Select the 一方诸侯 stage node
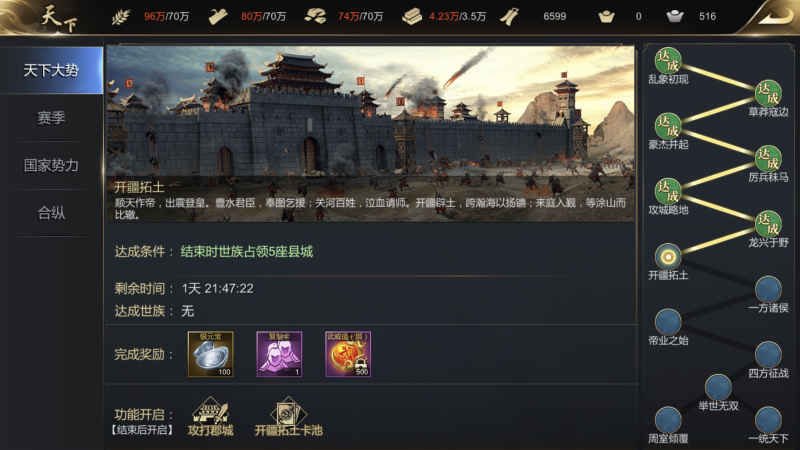 (768, 289)
